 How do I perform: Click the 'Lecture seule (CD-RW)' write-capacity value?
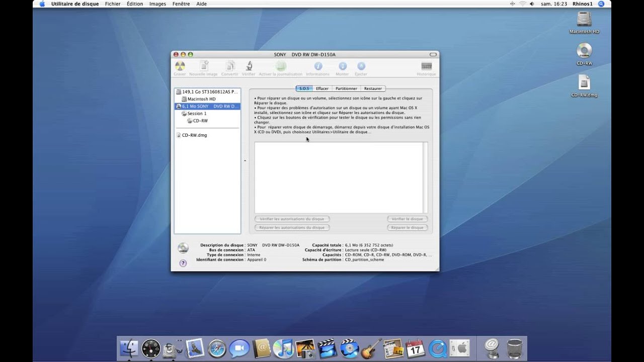click(x=366, y=250)
